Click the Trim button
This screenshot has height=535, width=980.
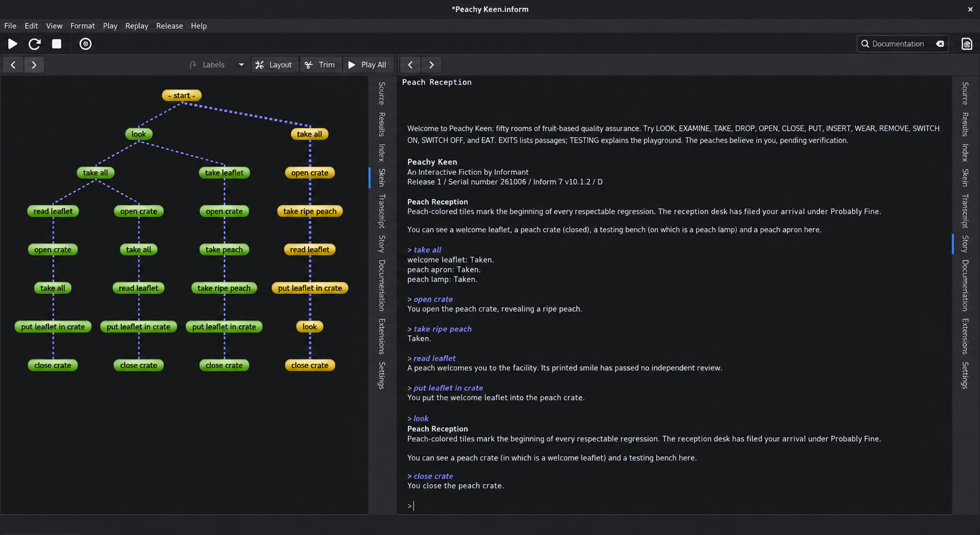320,65
